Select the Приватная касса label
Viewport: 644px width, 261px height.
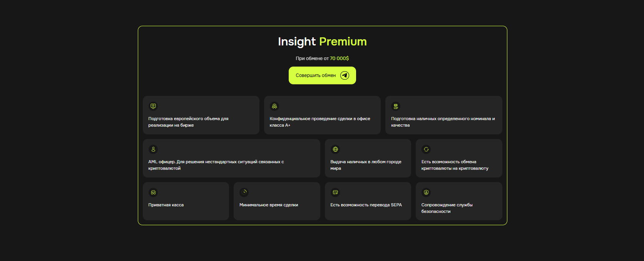point(166,205)
